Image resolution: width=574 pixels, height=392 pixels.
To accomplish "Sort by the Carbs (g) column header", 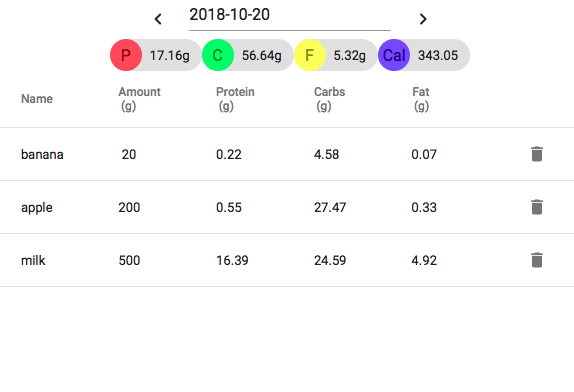I will click(329, 99).
